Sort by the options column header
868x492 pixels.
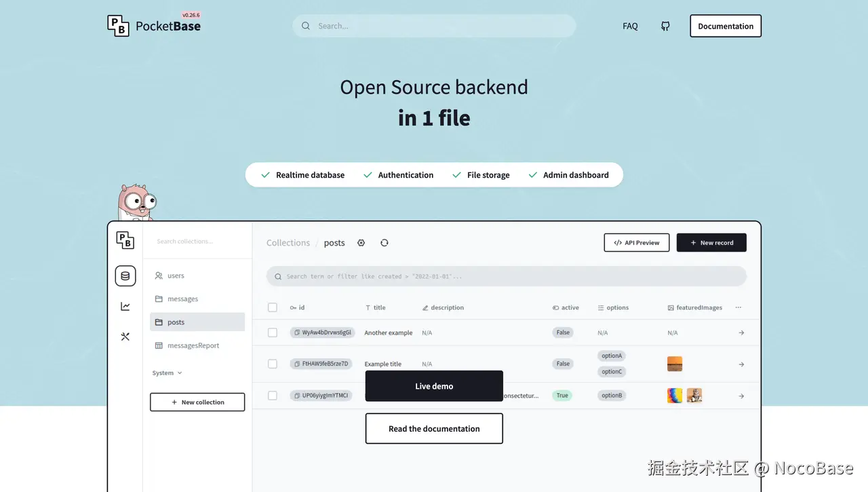[x=613, y=307]
